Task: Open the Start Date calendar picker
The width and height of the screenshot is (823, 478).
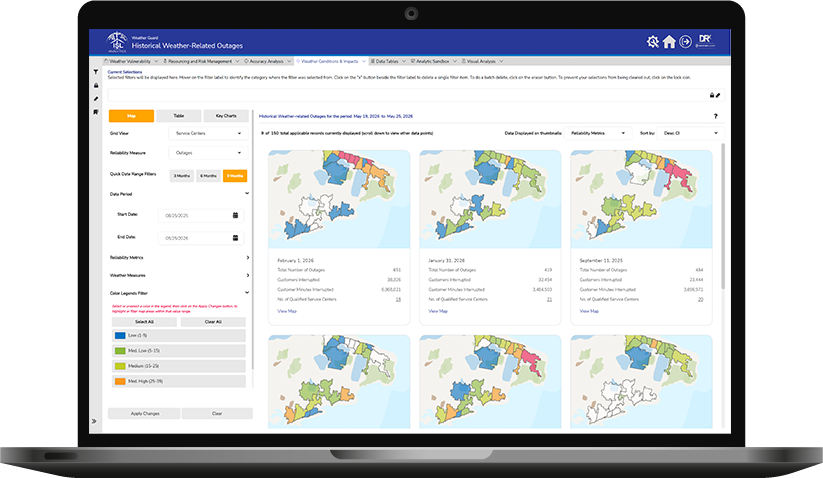Action: [235, 215]
